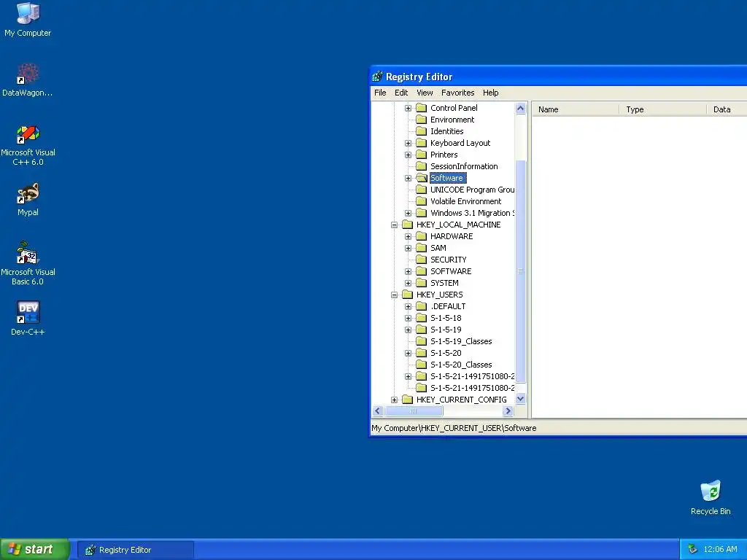Click the tree scroll up arrow
Screen dimensions: 747x560
pyautogui.click(x=521, y=109)
